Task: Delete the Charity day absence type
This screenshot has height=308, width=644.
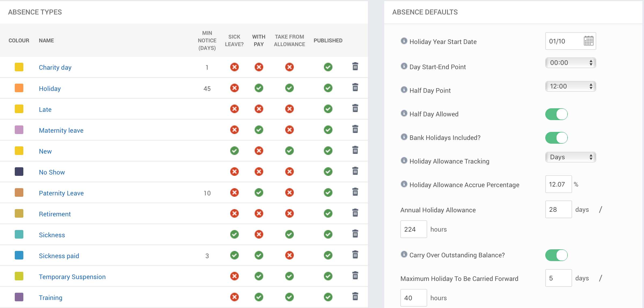Action: [355, 66]
